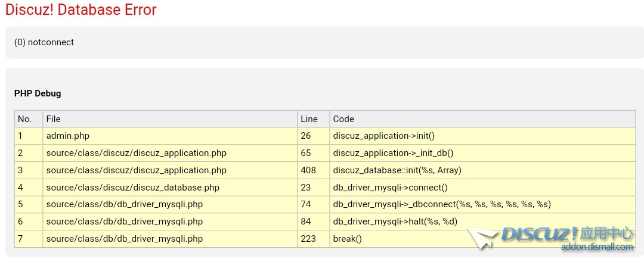Click the db_driver_mysqli->connect() code cell
644x262 pixels.
tap(390, 188)
